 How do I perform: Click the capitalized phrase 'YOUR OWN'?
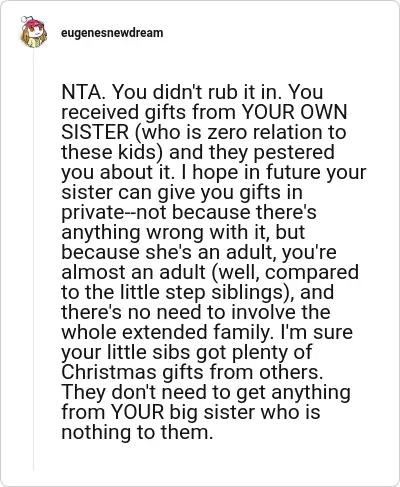pyautogui.click(x=294, y=112)
